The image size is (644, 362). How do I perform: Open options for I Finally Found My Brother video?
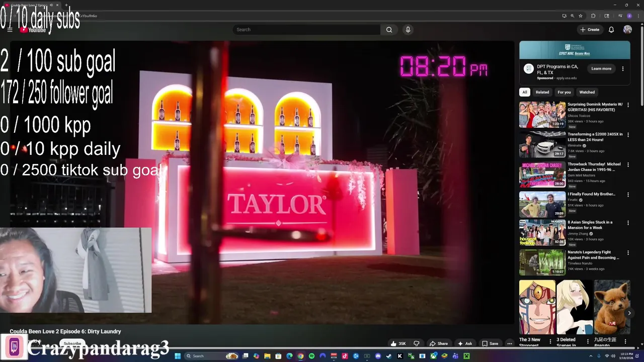pyautogui.click(x=628, y=195)
